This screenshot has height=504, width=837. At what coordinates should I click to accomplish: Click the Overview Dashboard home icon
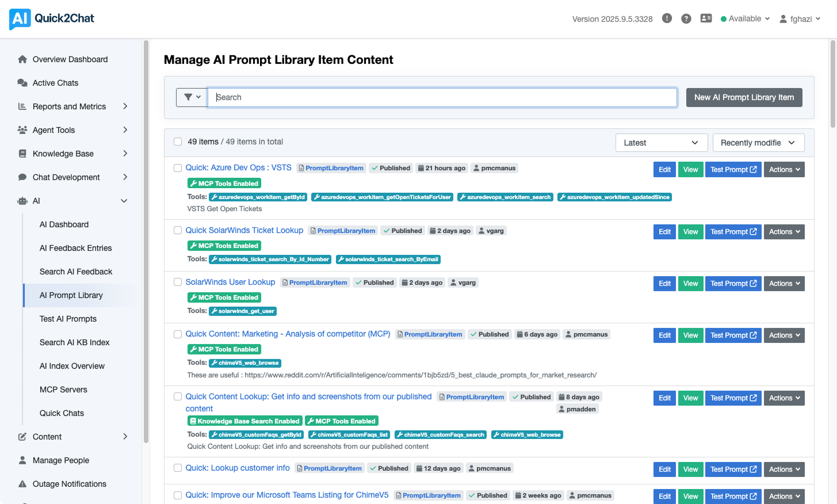tap(22, 59)
